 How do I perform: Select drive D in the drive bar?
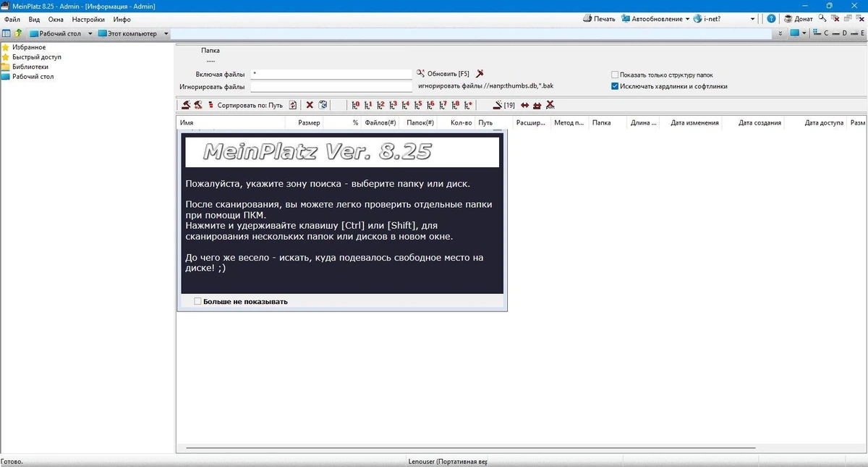839,33
